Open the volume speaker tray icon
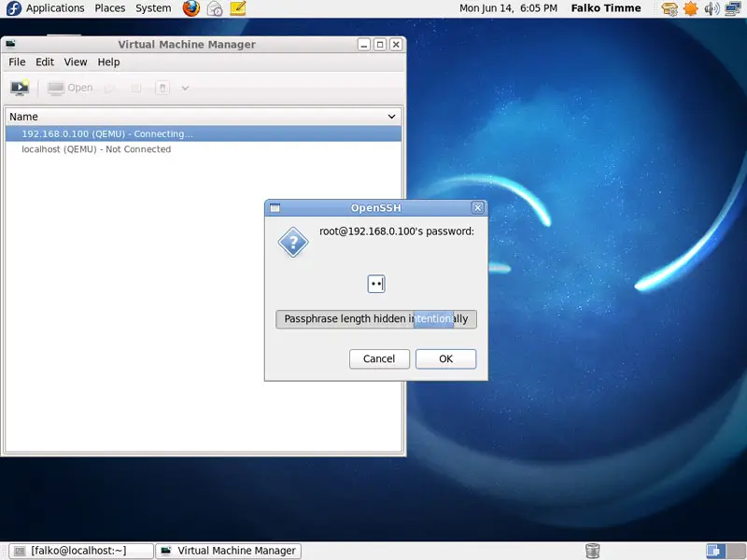 [x=712, y=8]
